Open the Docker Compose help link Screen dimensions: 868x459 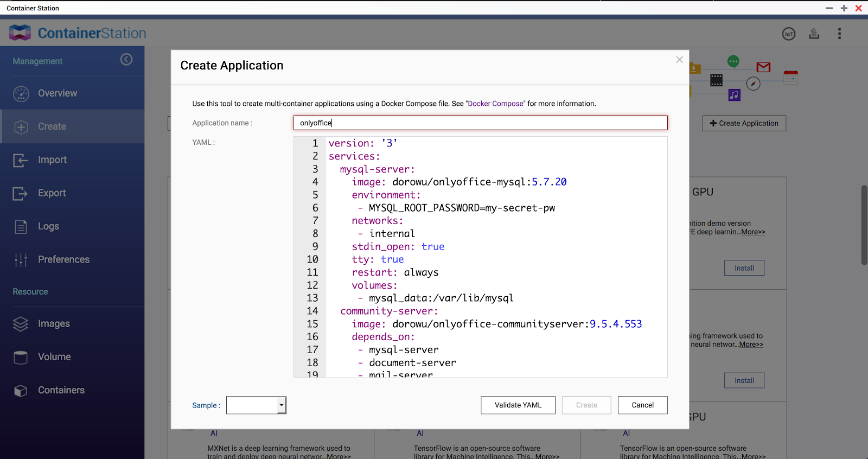click(496, 104)
